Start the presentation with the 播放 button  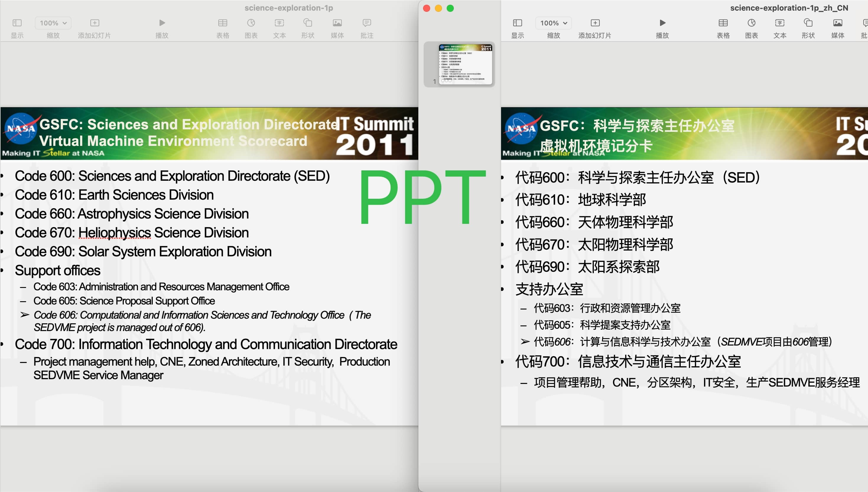(x=162, y=23)
